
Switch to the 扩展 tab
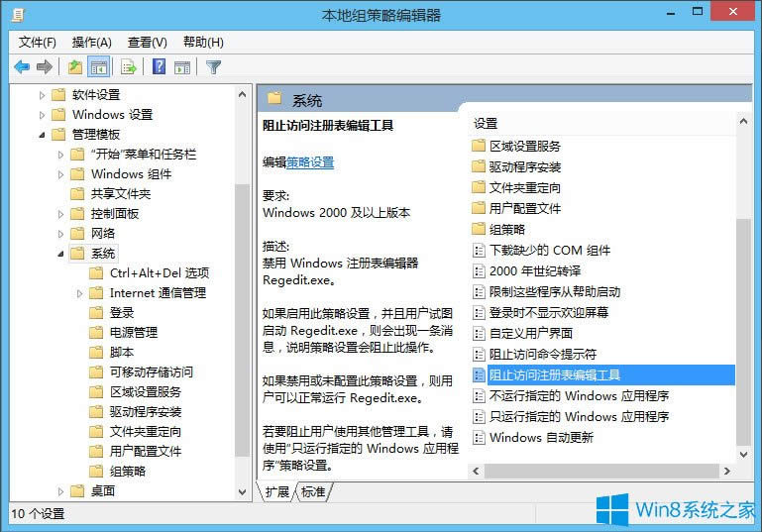pos(277,491)
